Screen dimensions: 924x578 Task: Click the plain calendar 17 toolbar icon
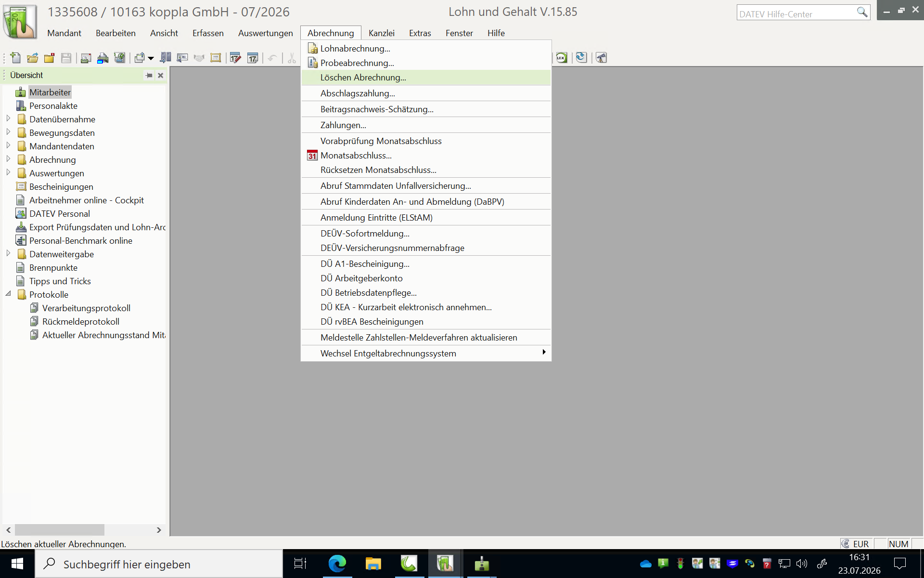(253, 58)
